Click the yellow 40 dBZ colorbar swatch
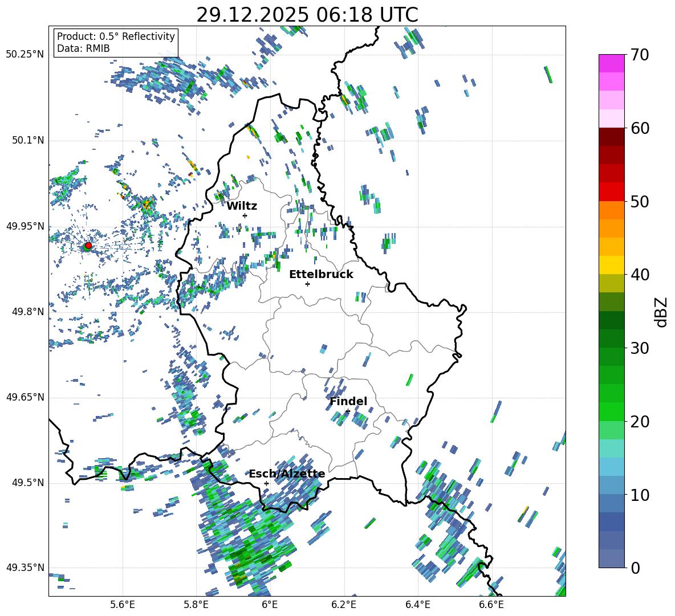 click(612, 265)
